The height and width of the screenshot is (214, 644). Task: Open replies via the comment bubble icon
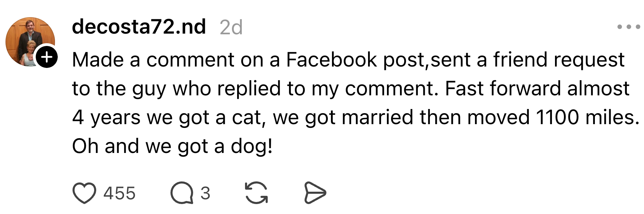click(181, 193)
